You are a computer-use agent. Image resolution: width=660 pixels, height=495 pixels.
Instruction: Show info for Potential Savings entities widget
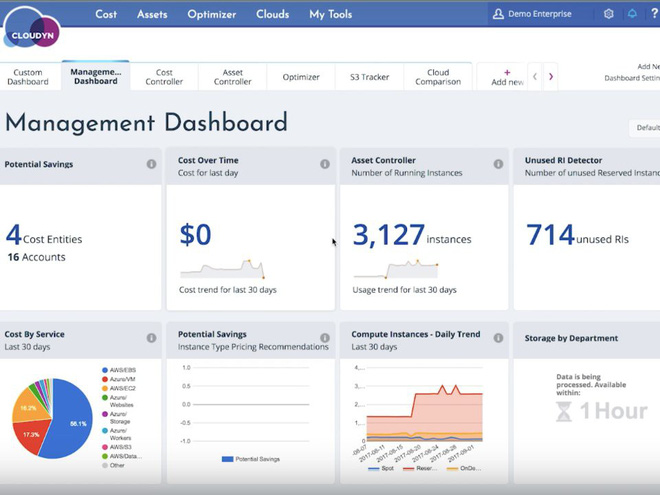tap(151, 164)
